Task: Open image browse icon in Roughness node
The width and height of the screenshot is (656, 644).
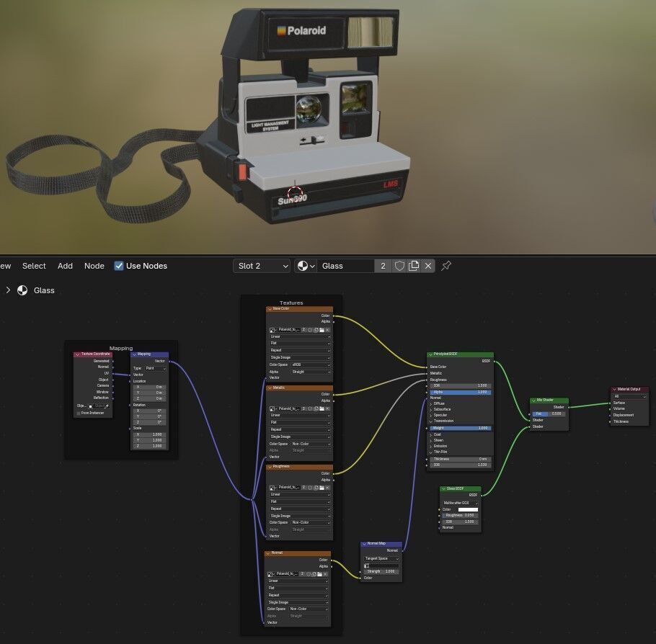Action: click(272, 488)
